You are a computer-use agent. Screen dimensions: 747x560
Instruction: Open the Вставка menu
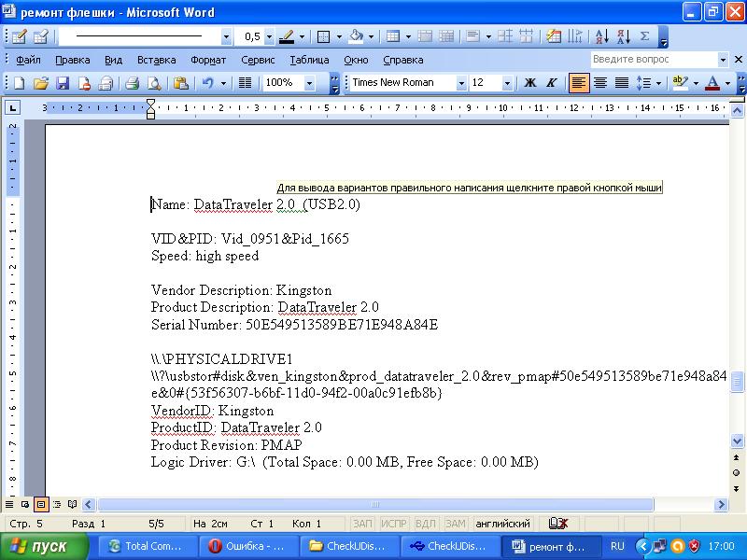pyautogui.click(x=156, y=60)
